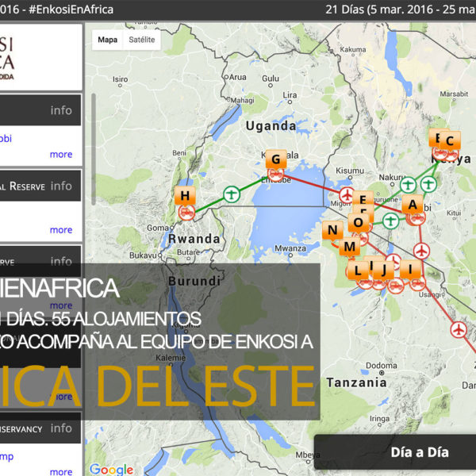
Task: Click the sidebar vertical scrollbar
Action: pyautogui.click(x=94, y=149)
